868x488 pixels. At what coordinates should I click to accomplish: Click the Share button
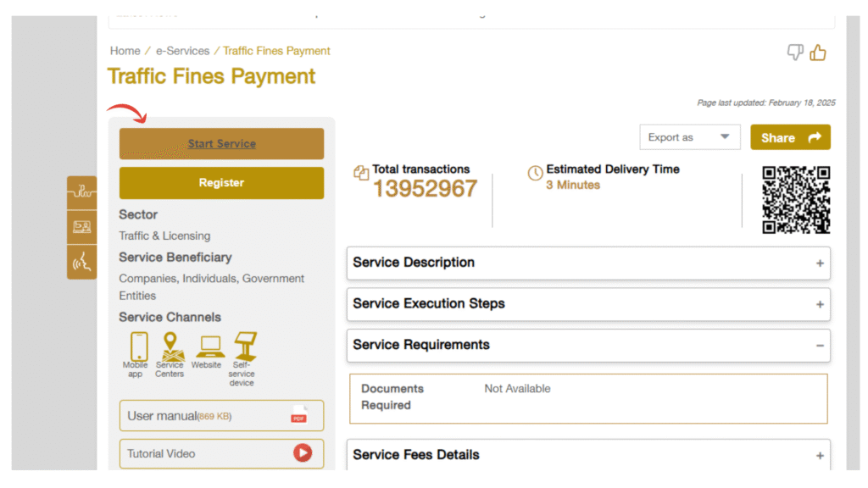point(790,137)
